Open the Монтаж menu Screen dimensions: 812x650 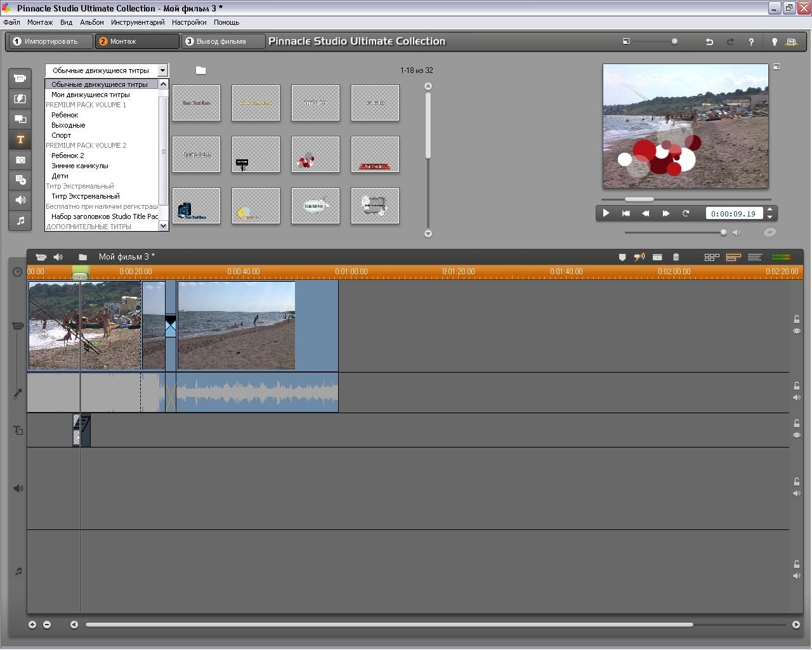tap(40, 22)
